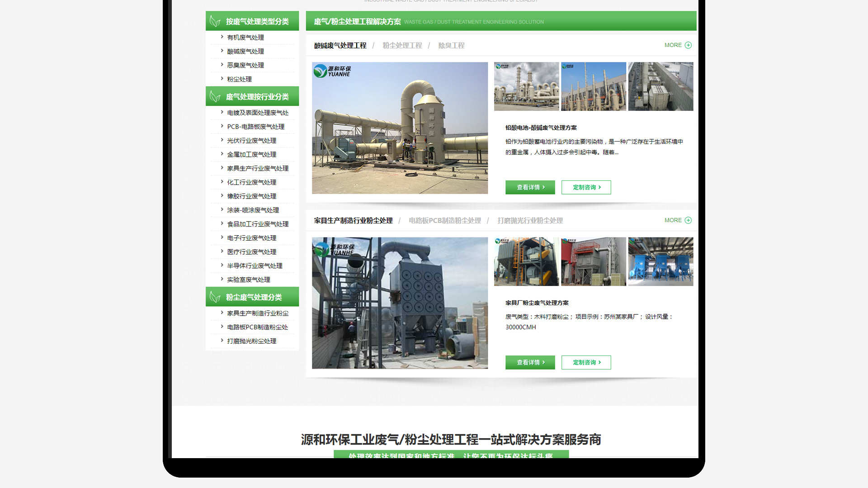Screen dimensions: 868x488
Task: Click 废气处理按行业分类 header
Action: click(252, 96)
